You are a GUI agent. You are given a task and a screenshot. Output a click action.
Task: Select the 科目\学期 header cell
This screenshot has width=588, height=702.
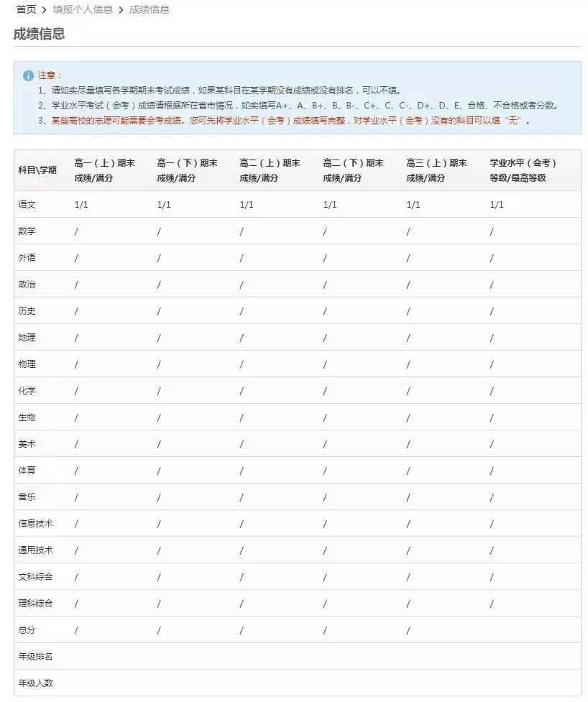34,170
